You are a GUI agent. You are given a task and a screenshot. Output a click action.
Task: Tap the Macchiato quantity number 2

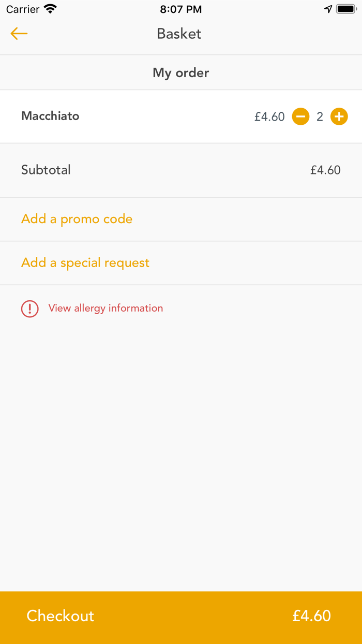320,117
